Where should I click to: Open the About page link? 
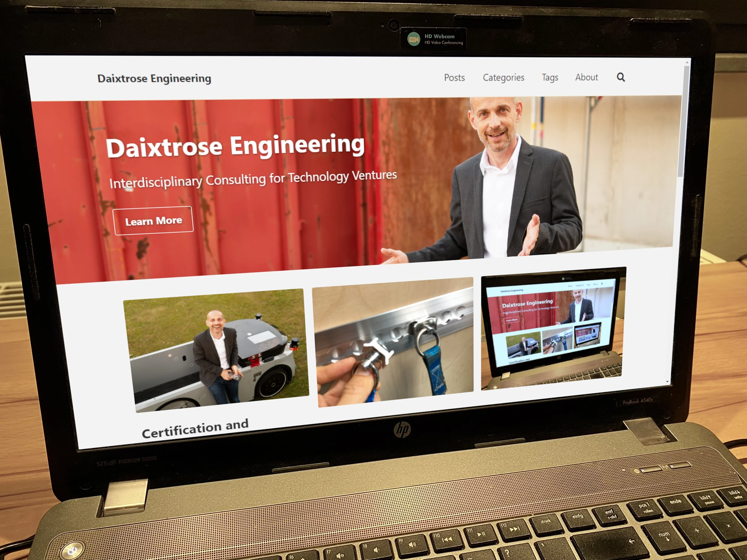(x=587, y=77)
